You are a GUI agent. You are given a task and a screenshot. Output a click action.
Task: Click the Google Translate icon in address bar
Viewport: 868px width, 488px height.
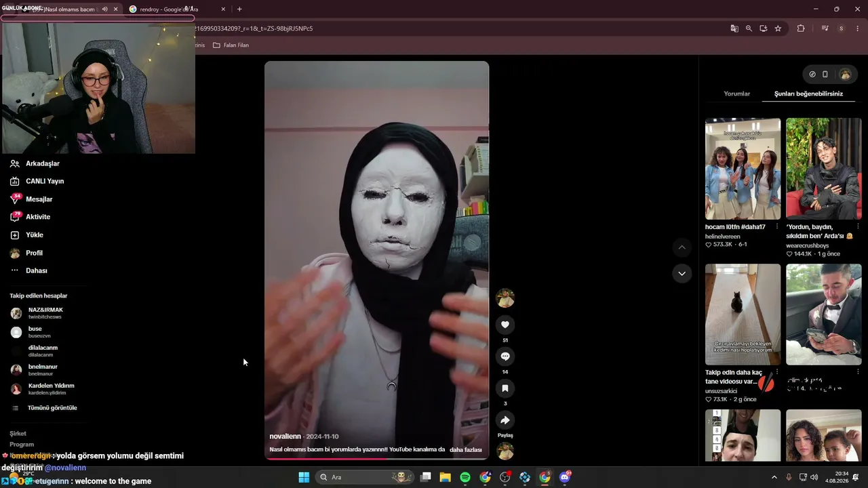(734, 28)
